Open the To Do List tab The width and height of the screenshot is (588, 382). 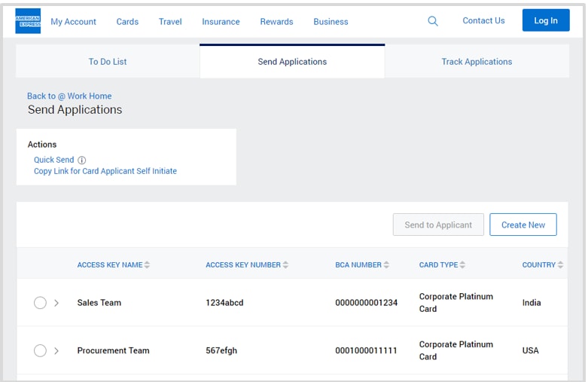click(108, 62)
